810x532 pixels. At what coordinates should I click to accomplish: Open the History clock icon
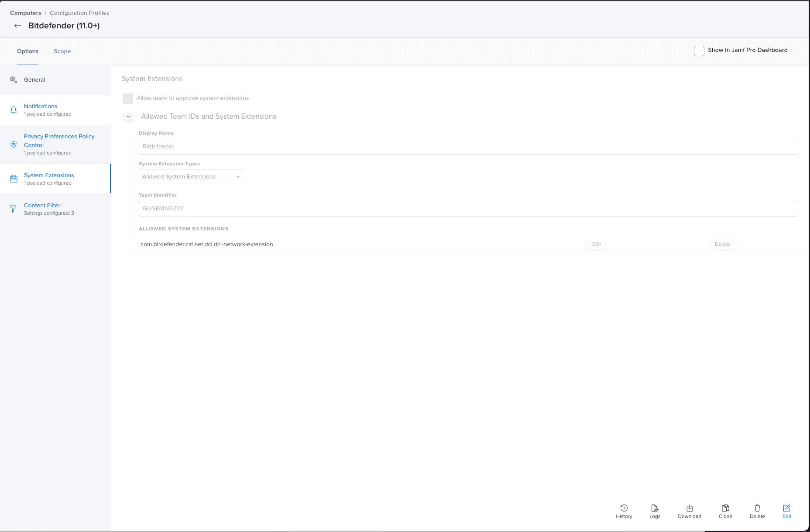[624, 508]
